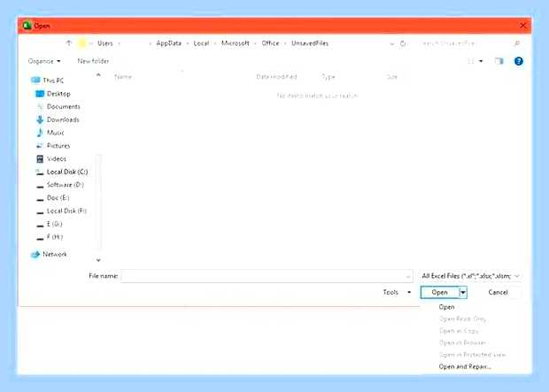Expand the File name history dropdown arrow
The width and height of the screenshot is (549, 392).
[407, 276]
